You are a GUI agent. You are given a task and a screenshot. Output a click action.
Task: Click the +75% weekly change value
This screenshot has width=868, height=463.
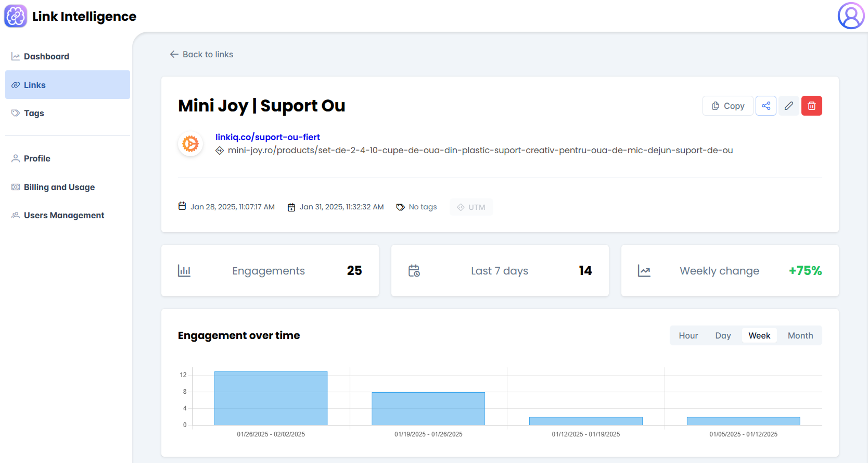tap(805, 271)
